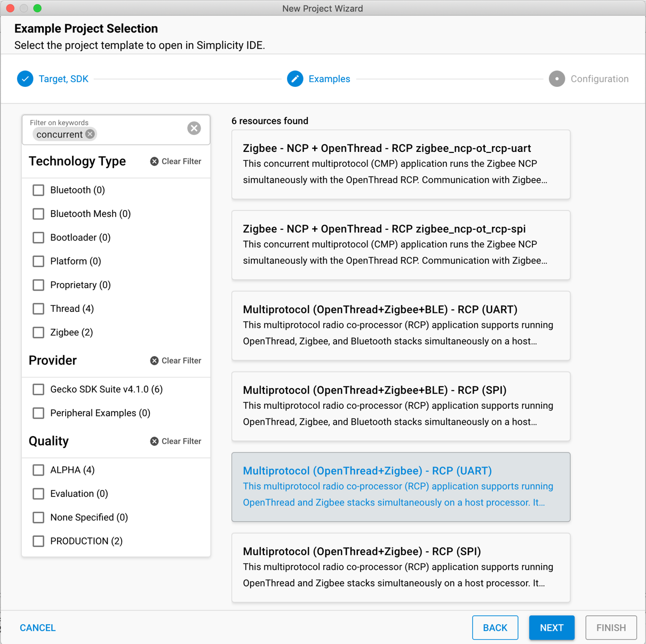Click the Examples pencil step icon

pyautogui.click(x=295, y=79)
